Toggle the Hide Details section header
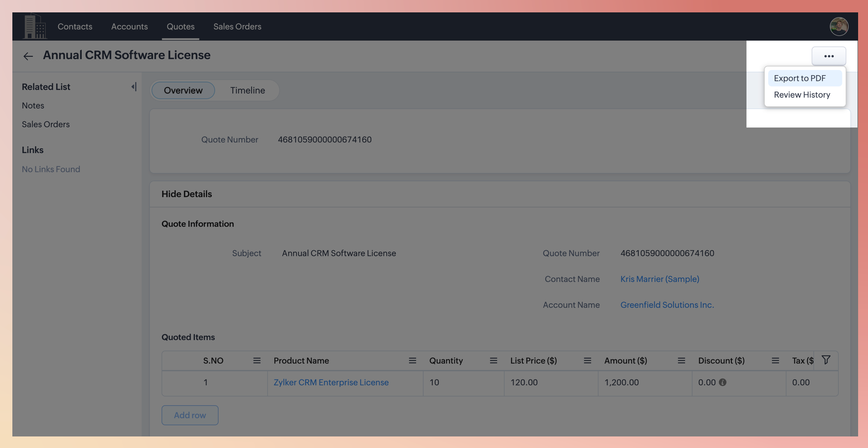Image resolution: width=868 pixels, height=448 pixels. click(x=187, y=194)
